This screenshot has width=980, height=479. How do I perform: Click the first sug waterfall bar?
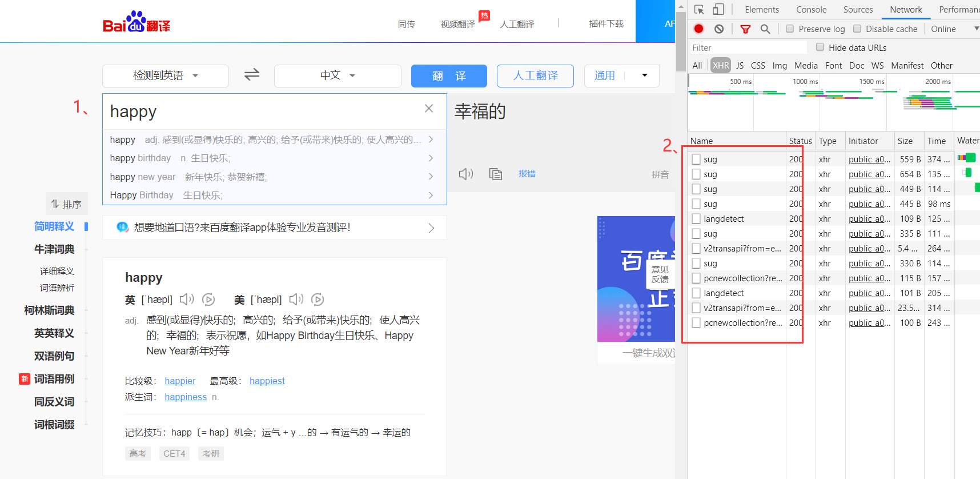(x=967, y=157)
